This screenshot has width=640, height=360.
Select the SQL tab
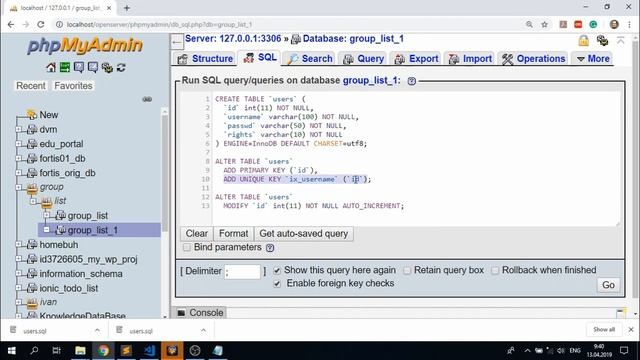coord(260,58)
